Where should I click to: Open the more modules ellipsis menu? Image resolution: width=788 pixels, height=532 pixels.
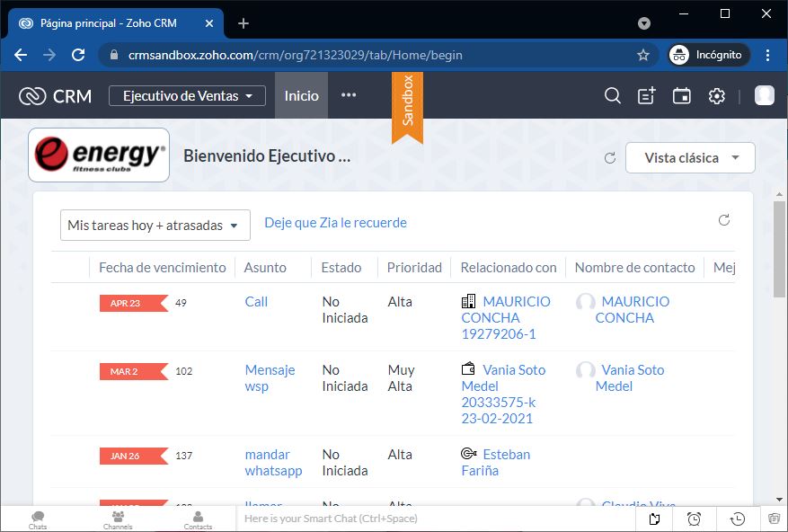(349, 95)
